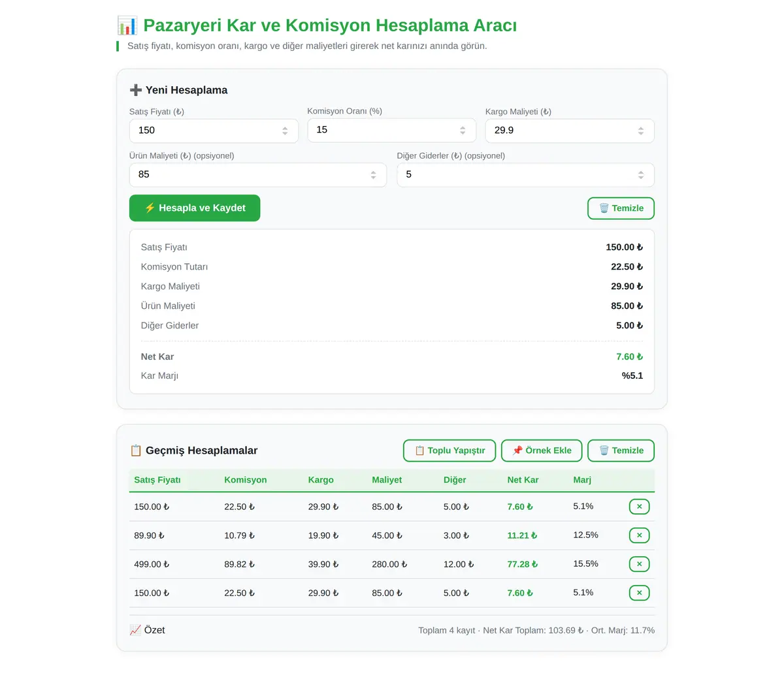Clear the Yeni Hesaplama form with Temizle

click(621, 208)
